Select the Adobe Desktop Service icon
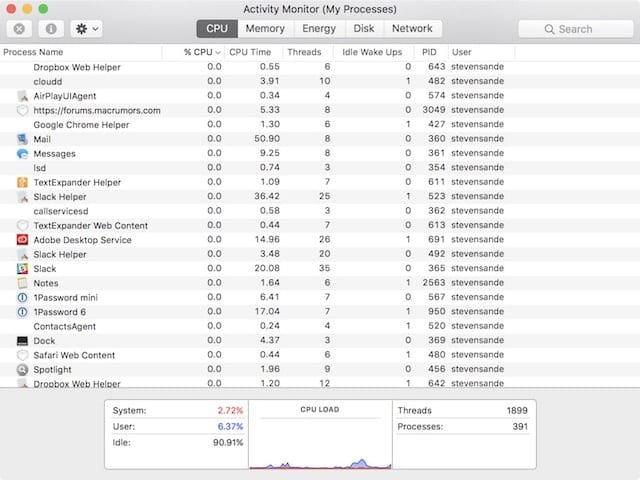 point(23,240)
